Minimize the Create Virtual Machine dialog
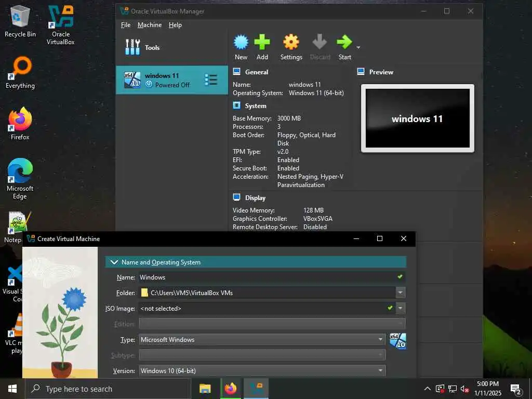532x399 pixels. tap(356, 238)
